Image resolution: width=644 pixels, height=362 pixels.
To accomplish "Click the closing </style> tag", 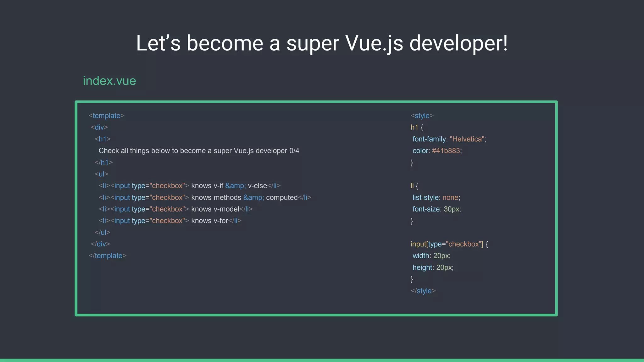I will click(x=423, y=291).
